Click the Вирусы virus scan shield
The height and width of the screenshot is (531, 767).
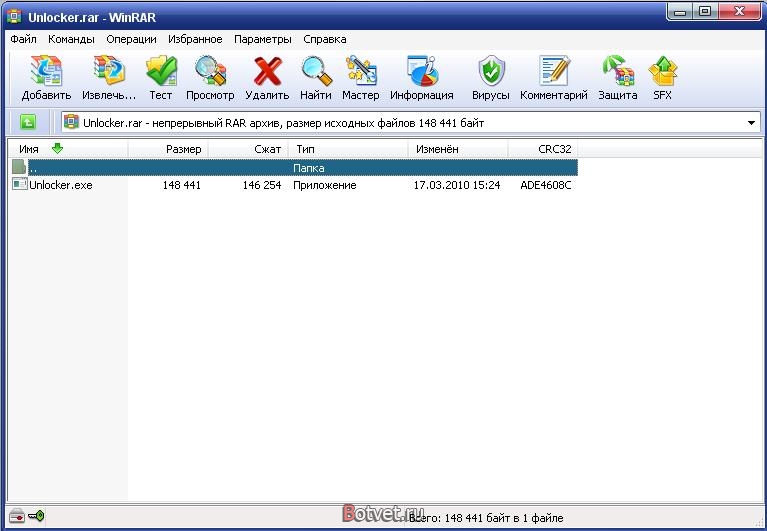(491, 71)
